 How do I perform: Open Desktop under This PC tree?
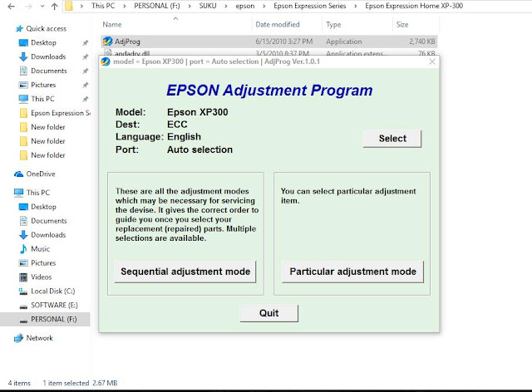[x=43, y=207]
